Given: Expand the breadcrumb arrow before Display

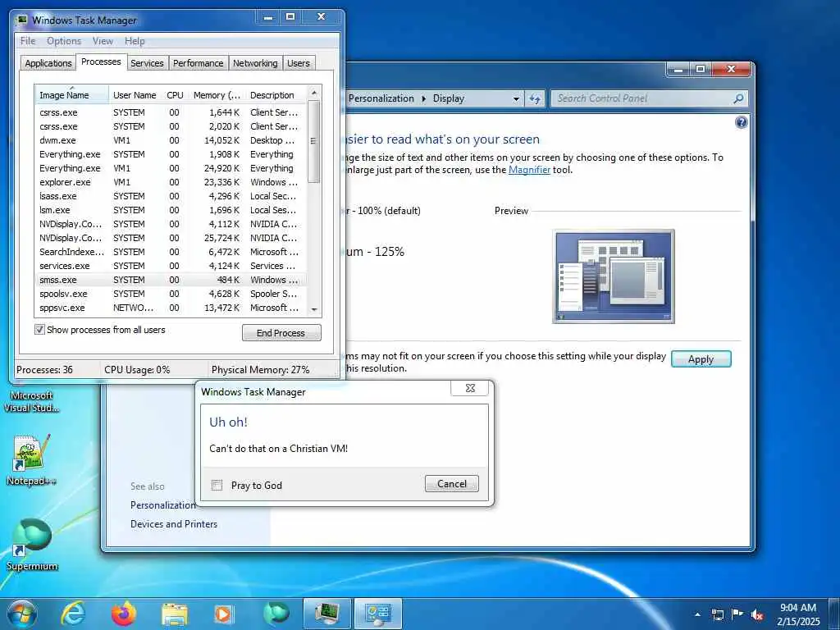Looking at the screenshot, I should [424, 98].
